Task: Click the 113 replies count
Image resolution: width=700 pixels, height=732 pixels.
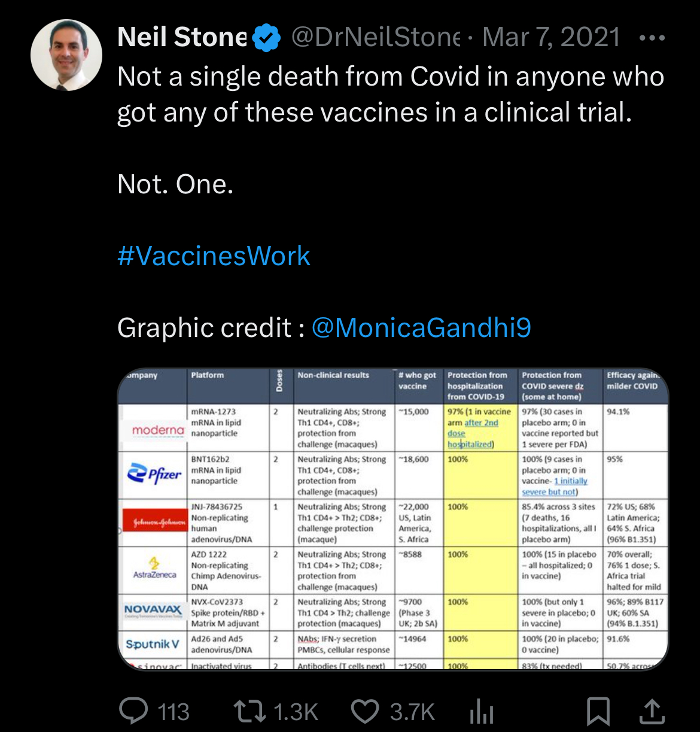Action: click(174, 712)
